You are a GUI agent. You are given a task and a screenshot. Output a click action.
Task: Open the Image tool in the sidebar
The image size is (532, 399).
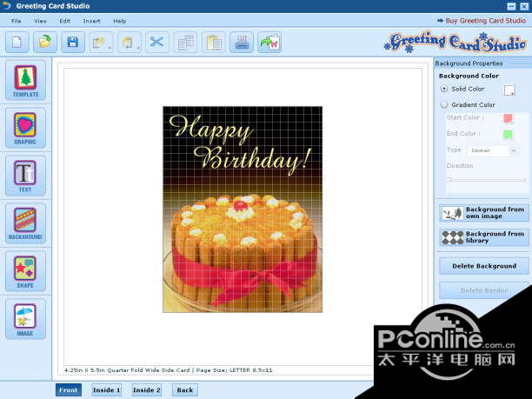point(25,319)
